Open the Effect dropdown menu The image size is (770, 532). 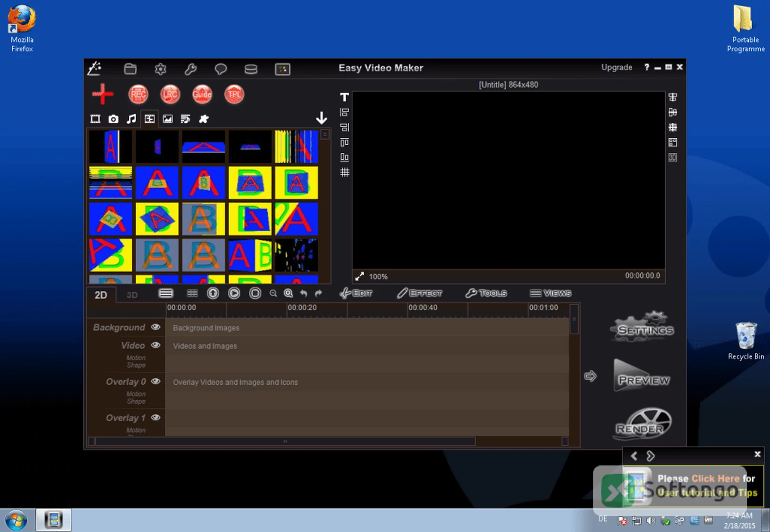click(419, 293)
